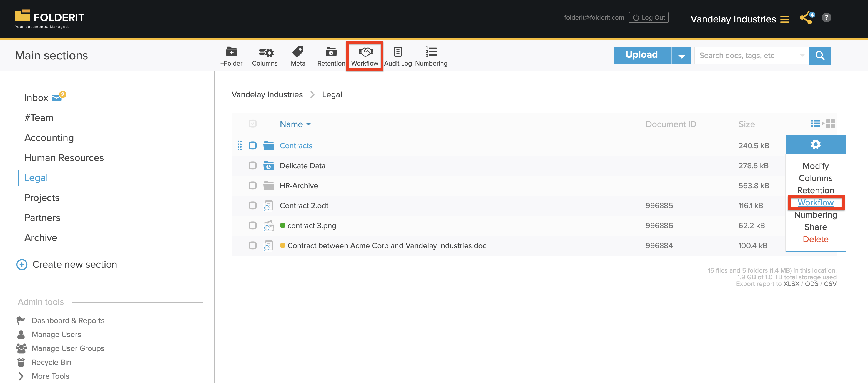Check the Contract 2.odt checkbox

tap(252, 206)
